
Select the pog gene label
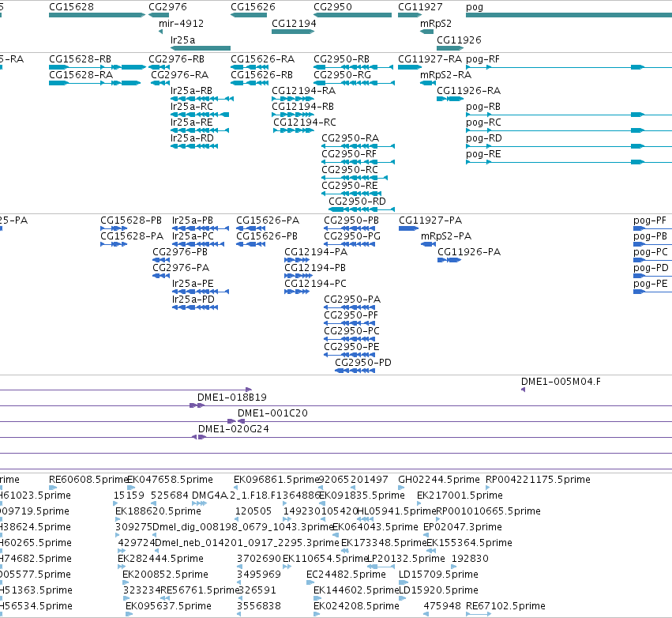(475, 7)
